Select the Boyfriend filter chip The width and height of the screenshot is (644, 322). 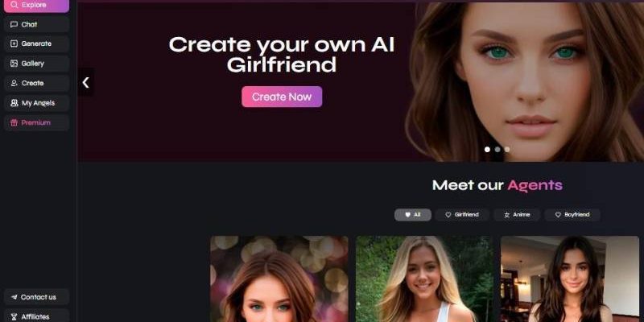click(572, 215)
